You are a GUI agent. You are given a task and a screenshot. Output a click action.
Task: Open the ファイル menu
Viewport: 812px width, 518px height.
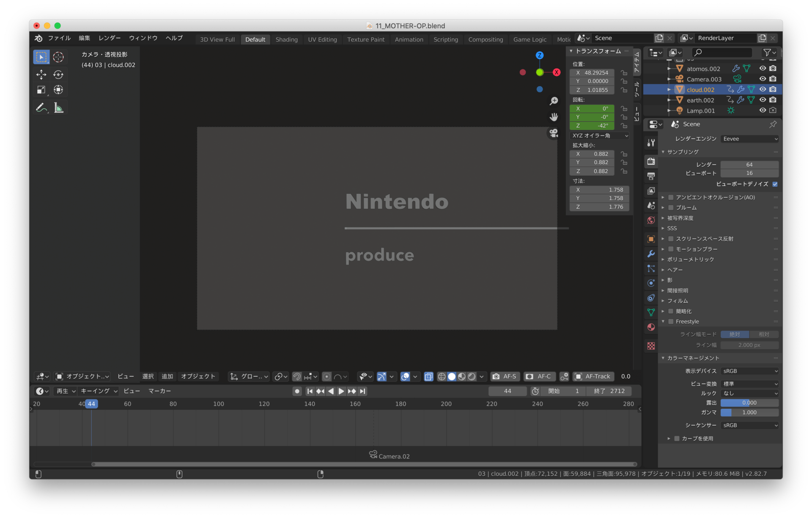pyautogui.click(x=59, y=38)
